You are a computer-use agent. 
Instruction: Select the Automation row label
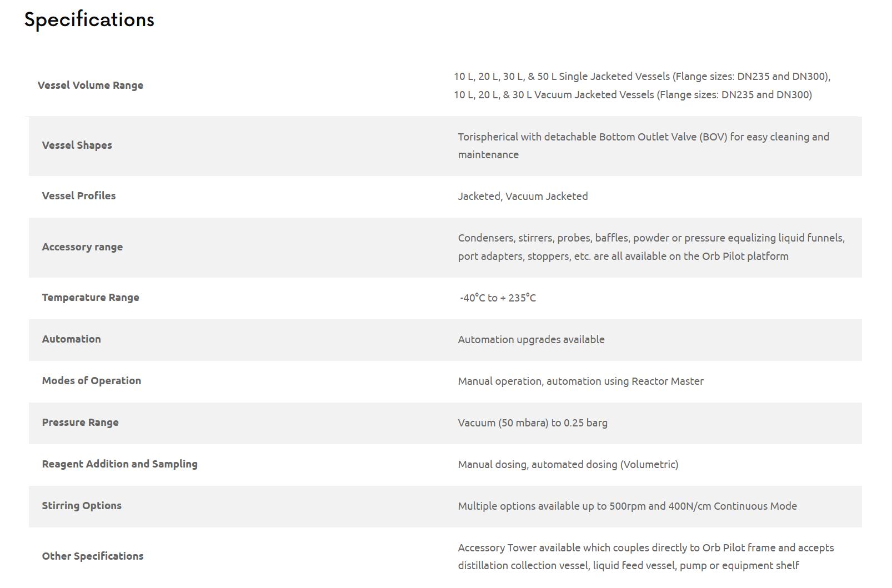tap(72, 339)
